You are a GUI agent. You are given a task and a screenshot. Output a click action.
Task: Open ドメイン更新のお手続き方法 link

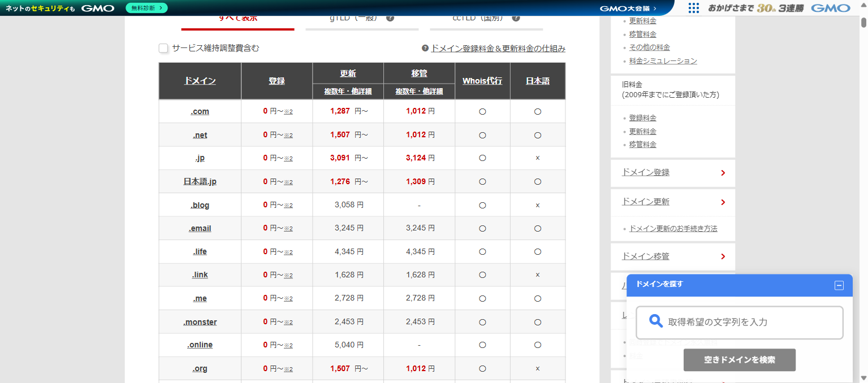673,229
